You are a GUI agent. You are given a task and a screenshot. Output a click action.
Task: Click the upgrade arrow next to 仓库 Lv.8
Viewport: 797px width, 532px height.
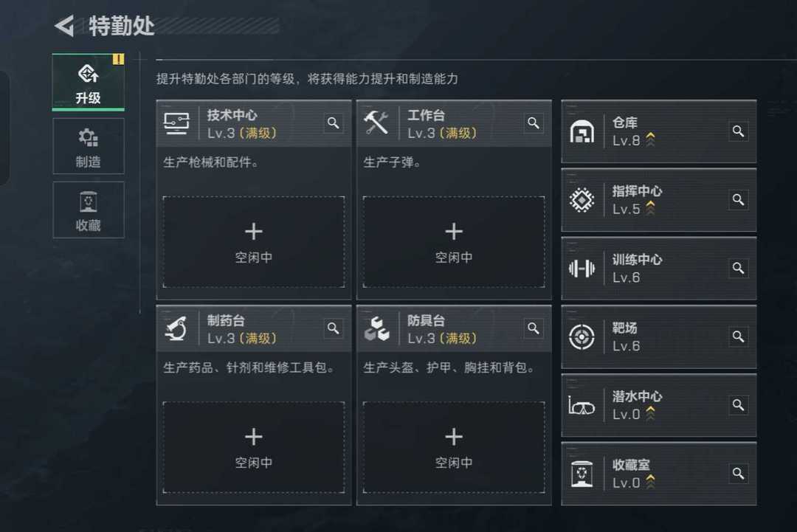pyautogui.click(x=650, y=139)
